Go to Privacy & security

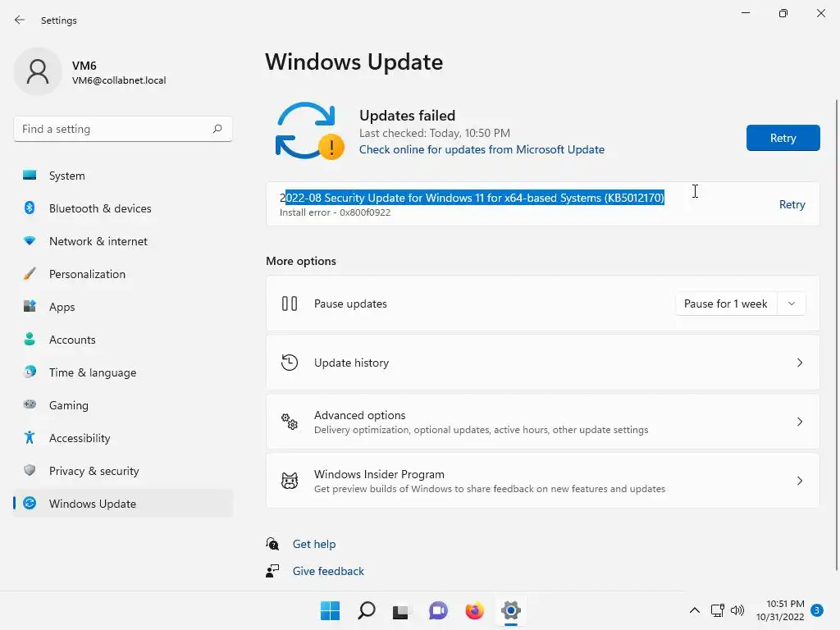coord(123,471)
